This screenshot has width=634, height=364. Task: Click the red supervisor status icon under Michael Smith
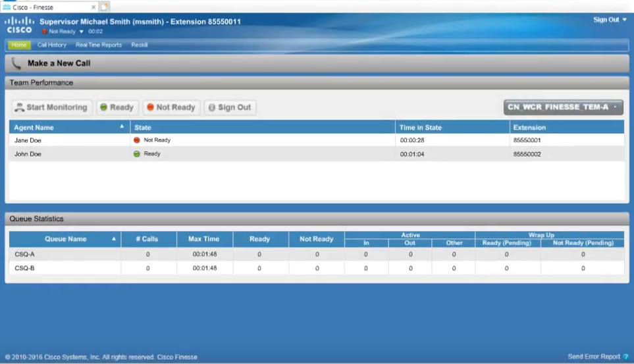[x=45, y=31]
